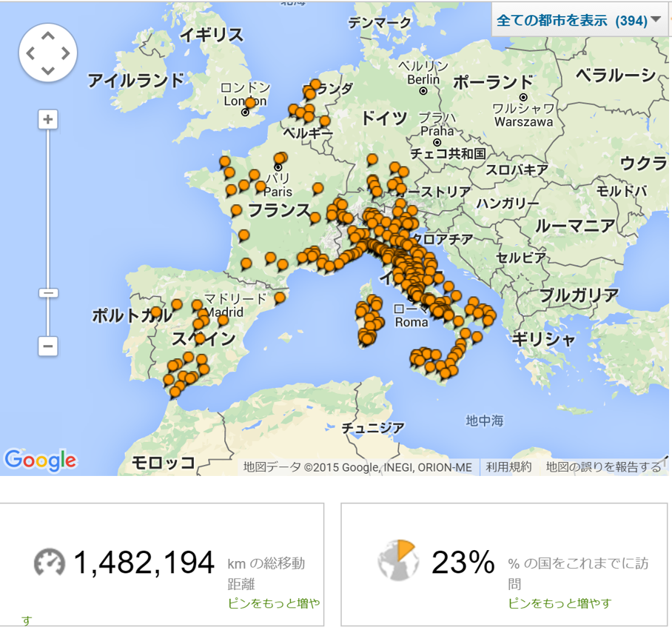Zoom out using the minus button
The height and width of the screenshot is (630, 672).
pyautogui.click(x=48, y=346)
